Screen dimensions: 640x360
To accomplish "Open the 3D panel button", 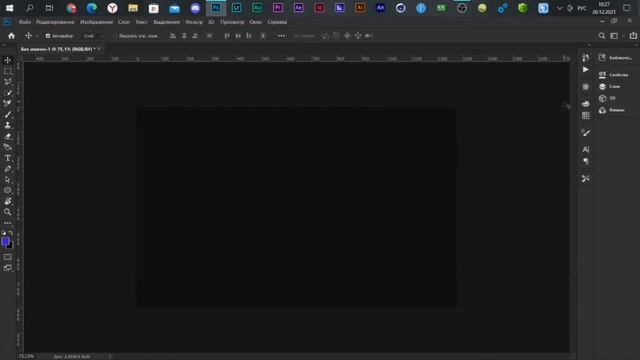I will (x=607, y=98).
